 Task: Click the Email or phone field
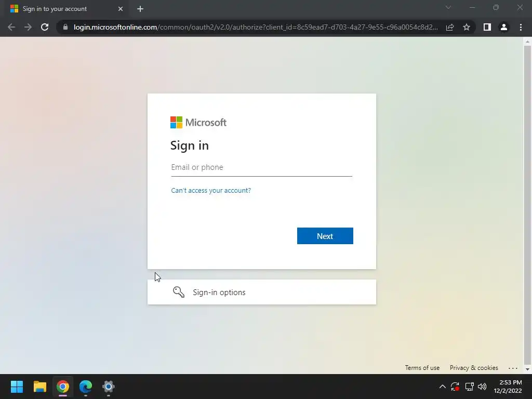pyautogui.click(x=262, y=167)
